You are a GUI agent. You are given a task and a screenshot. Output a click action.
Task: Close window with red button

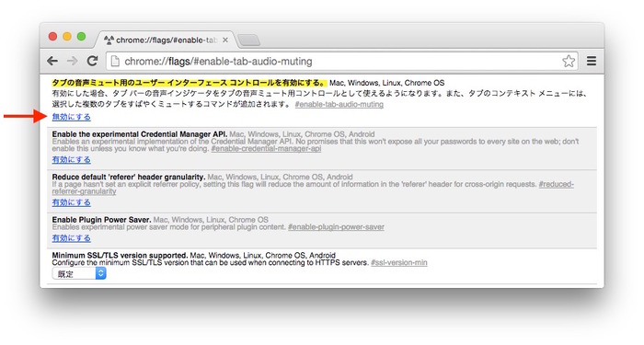coord(52,37)
